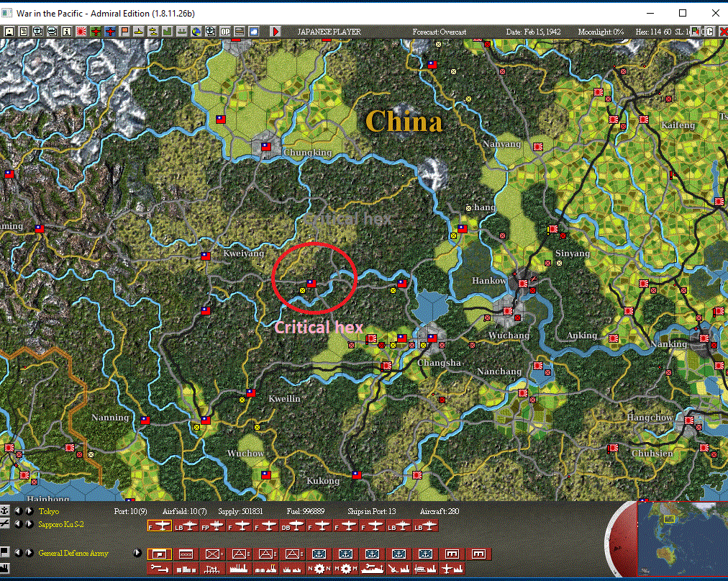Click the Chinese flag unit at Kukong
Image resolution: width=728 pixels, height=581 pixels.
point(357,475)
